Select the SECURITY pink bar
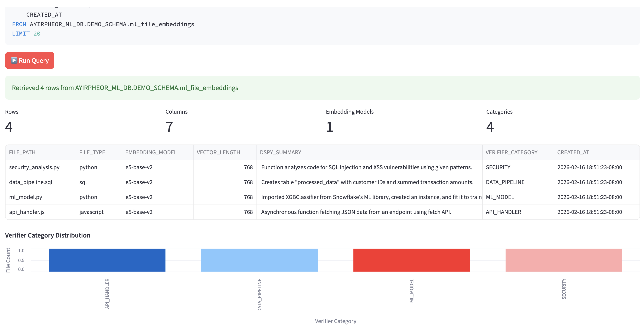Image resolution: width=644 pixels, height=325 pixels. click(564, 260)
